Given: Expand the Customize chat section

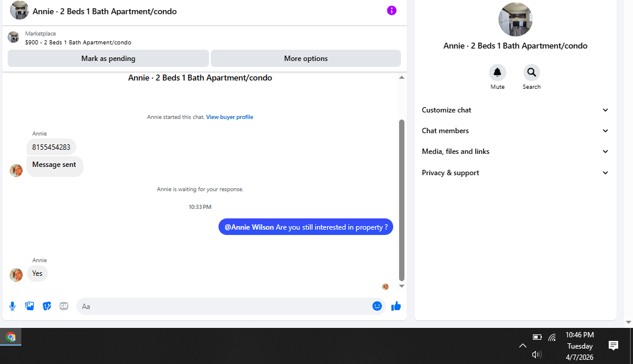Looking at the screenshot, I should tap(515, 110).
